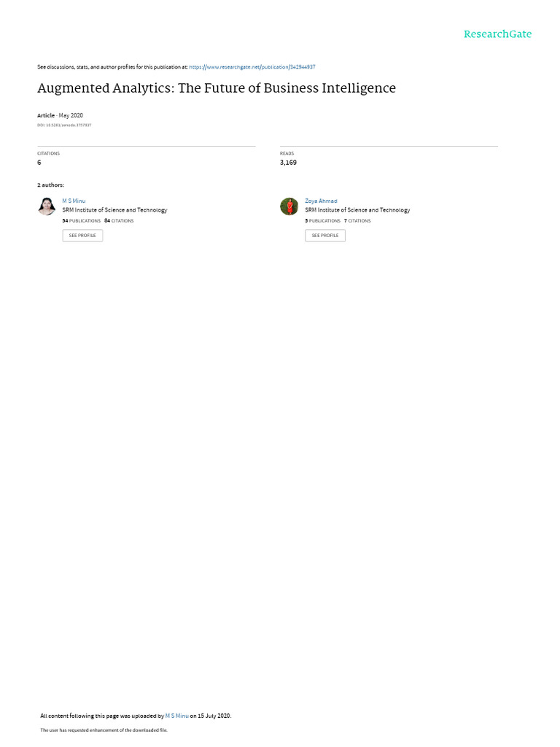Click M S Minu's profile photo
The height and width of the screenshot is (747, 560).
tap(47, 206)
